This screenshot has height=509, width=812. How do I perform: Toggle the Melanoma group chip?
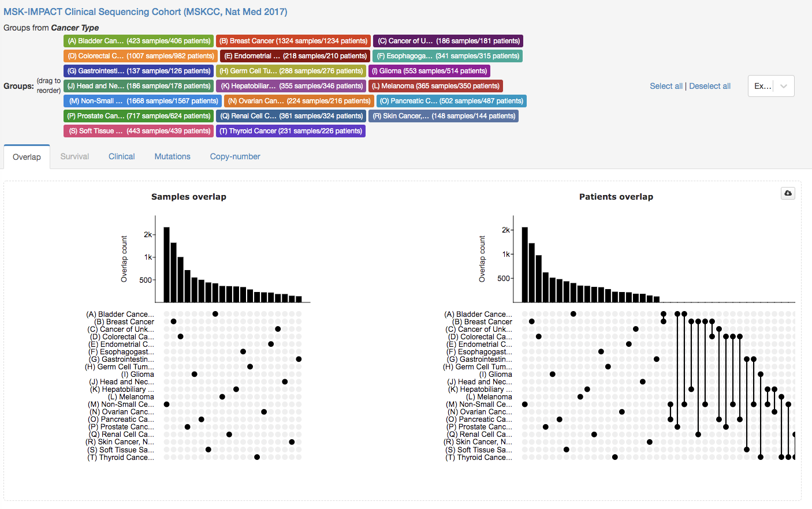(x=436, y=85)
